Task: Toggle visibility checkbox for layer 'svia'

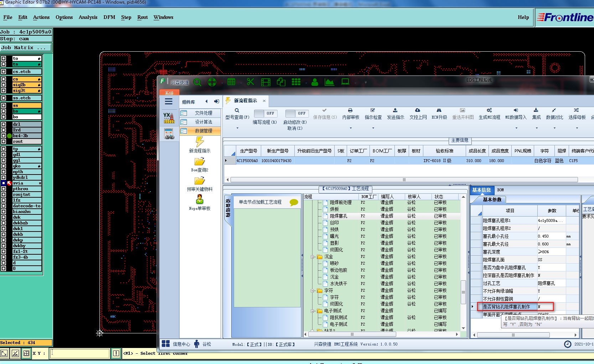Action: (x=4, y=183)
